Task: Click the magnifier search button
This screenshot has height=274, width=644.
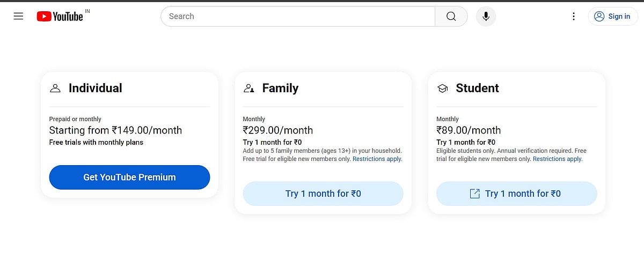Action: tap(451, 16)
